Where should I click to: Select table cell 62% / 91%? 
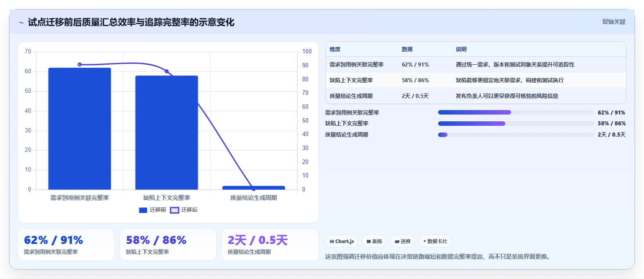pyautogui.click(x=415, y=65)
